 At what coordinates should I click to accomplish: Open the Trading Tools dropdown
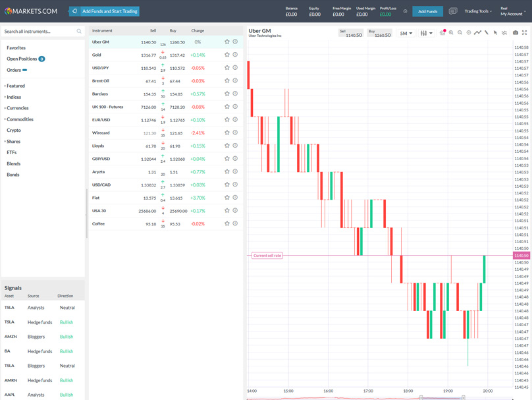pyautogui.click(x=478, y=11)
